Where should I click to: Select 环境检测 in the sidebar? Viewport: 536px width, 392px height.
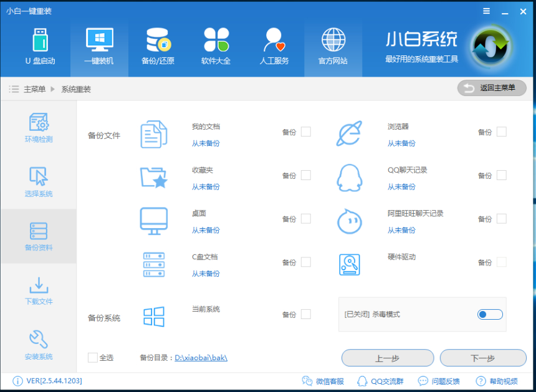pos(39,129)
